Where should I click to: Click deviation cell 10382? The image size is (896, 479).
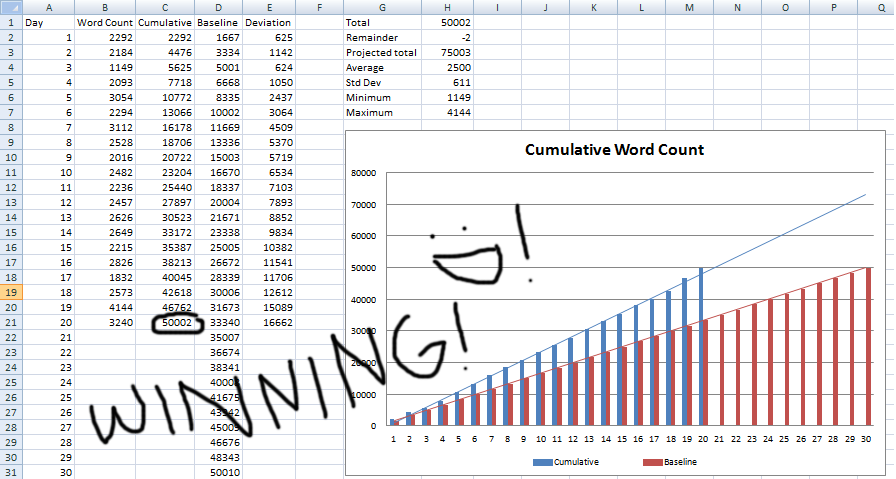(x=269, y=248)
